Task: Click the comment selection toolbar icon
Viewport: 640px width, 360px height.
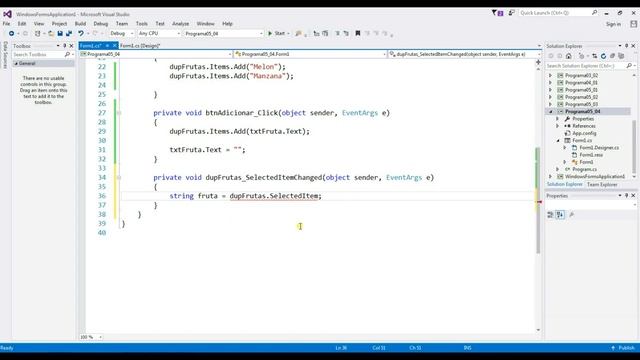Action: click(338, 33)
